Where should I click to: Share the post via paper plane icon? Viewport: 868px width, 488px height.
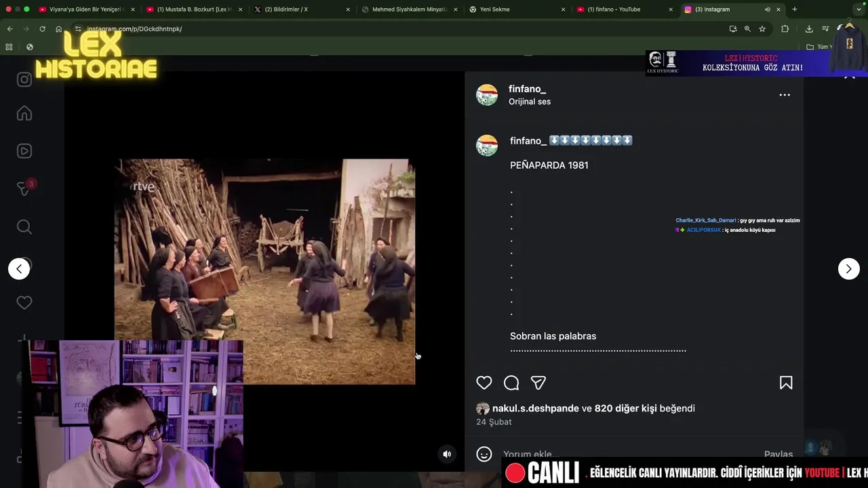(538, 383)
